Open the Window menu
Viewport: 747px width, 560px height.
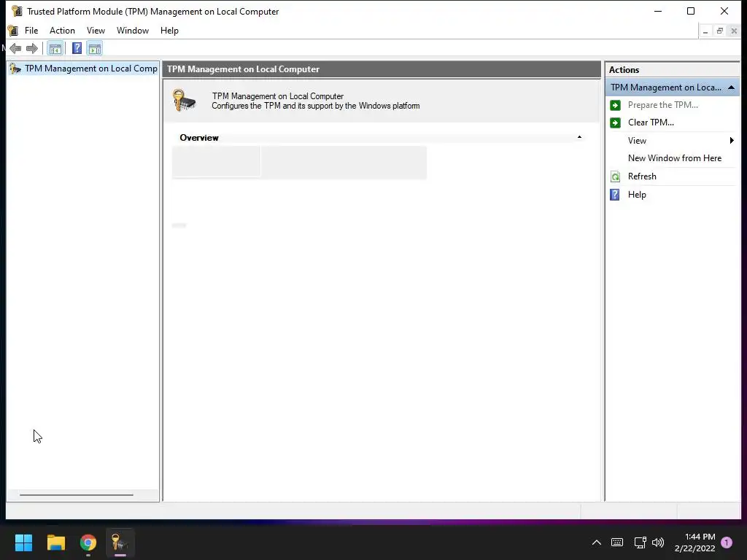133,31
